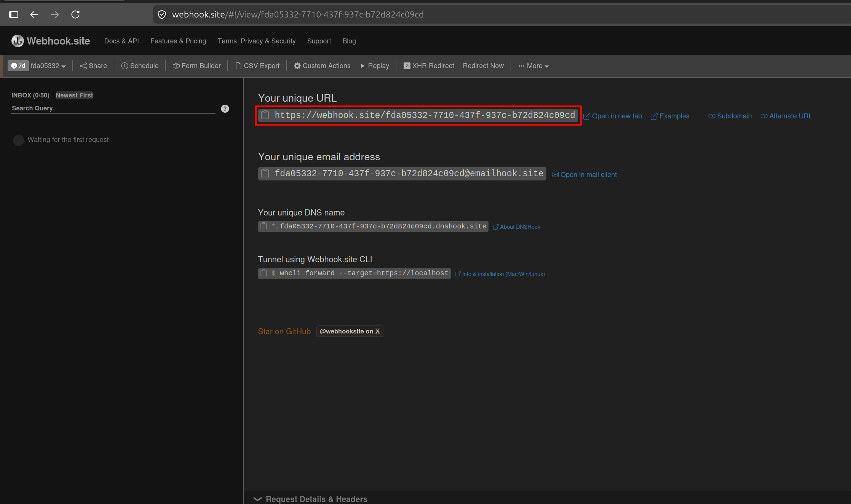851x504 pixels.
Task: Click the Webhook.site logo icon
Action: (x=18, y=41)
